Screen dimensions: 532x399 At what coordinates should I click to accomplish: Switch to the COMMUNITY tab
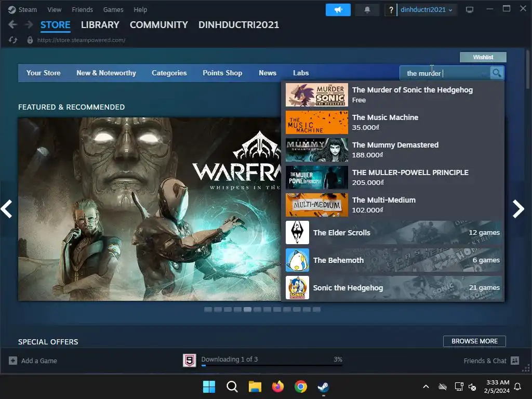coord(159,25)
